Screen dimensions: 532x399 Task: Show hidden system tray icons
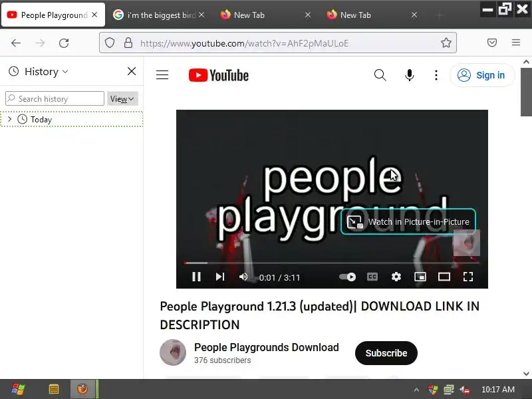[x=417, y=390]
